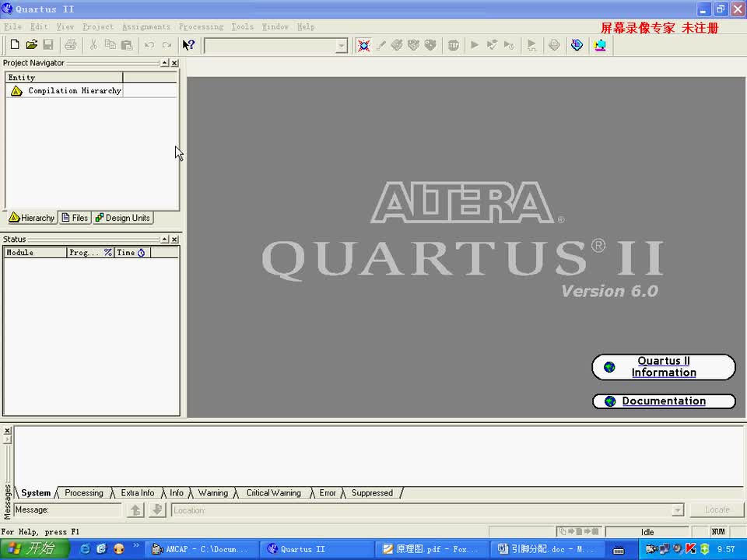This screenshot has width=747, height=560.
Task: Click the Start Simulation arrow icon
Action: 531,45
